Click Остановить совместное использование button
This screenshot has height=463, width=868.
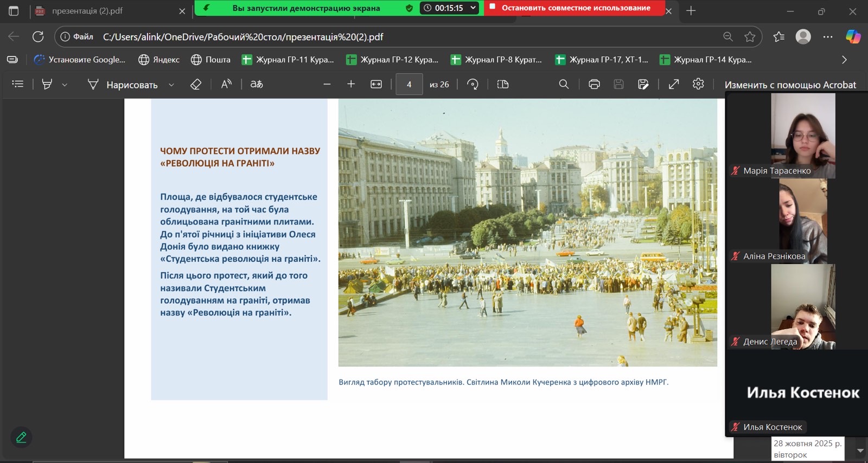[575, 8]
